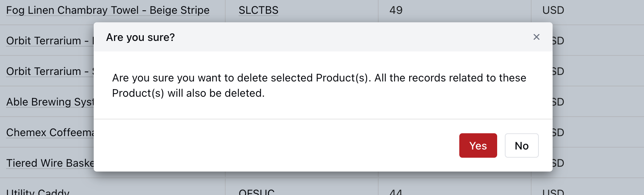This screenshot has height=195, width=644.
Task: Click the delete confirmation message text
Action: point(319,86)
